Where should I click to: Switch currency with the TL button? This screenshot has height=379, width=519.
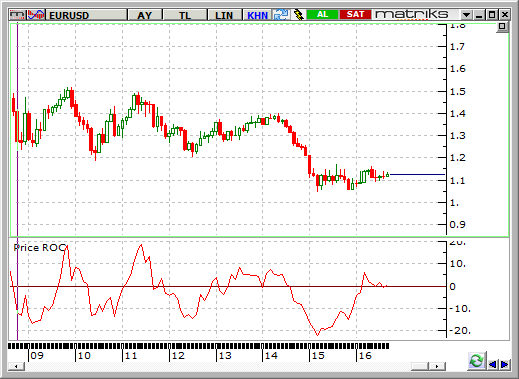[185, 15]
